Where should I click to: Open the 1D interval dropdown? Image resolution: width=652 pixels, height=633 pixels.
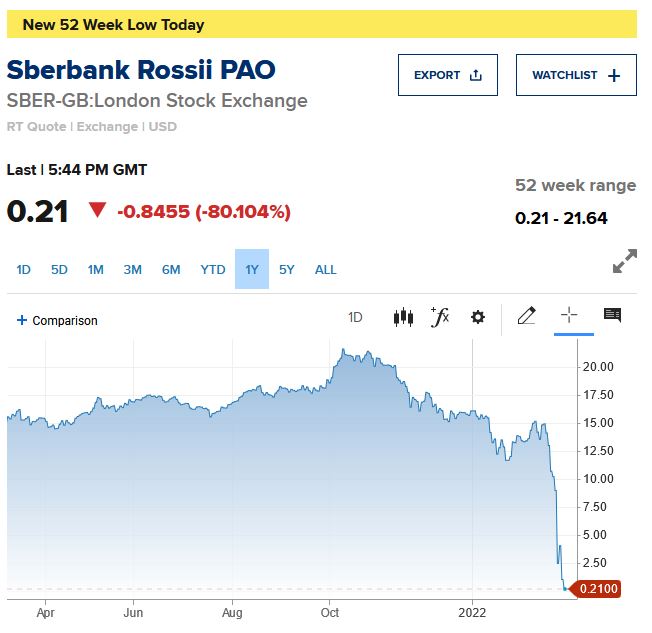(x=355, y=318)
